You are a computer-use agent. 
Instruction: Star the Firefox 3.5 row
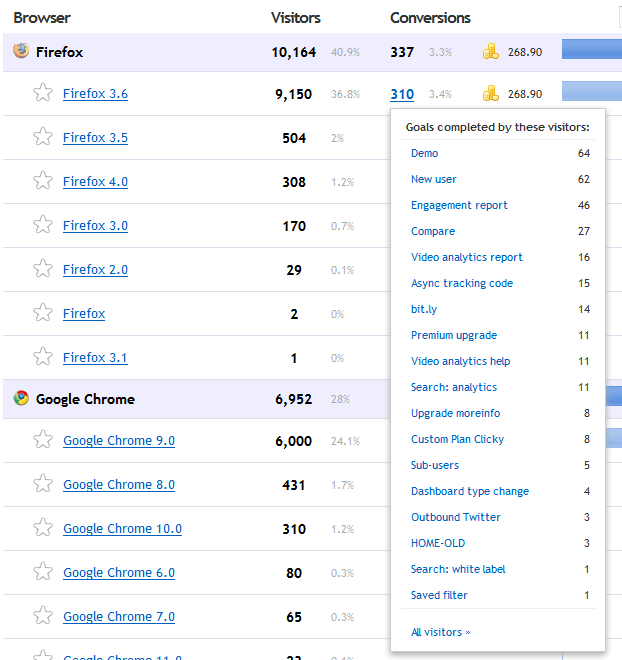pos(42,137)
